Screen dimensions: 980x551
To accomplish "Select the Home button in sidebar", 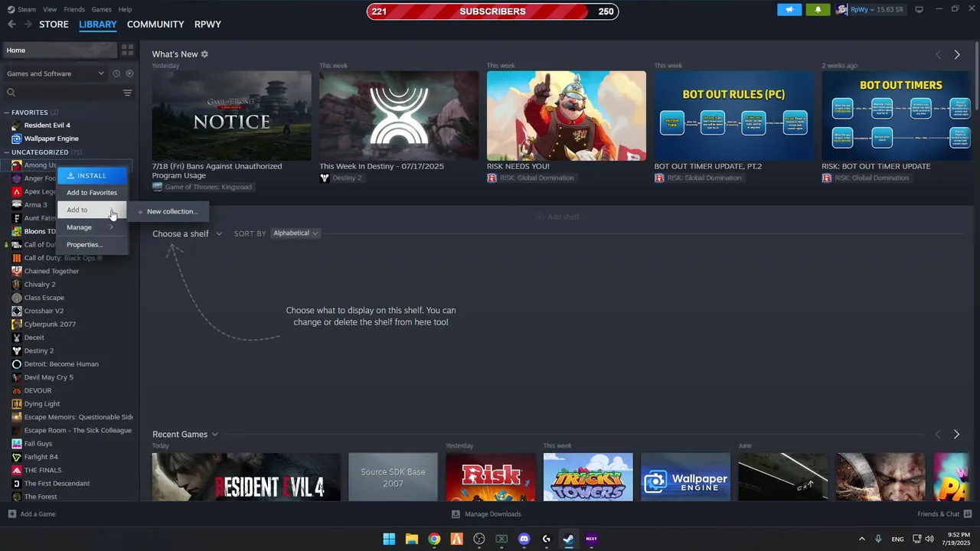I will tap(59, 50).
